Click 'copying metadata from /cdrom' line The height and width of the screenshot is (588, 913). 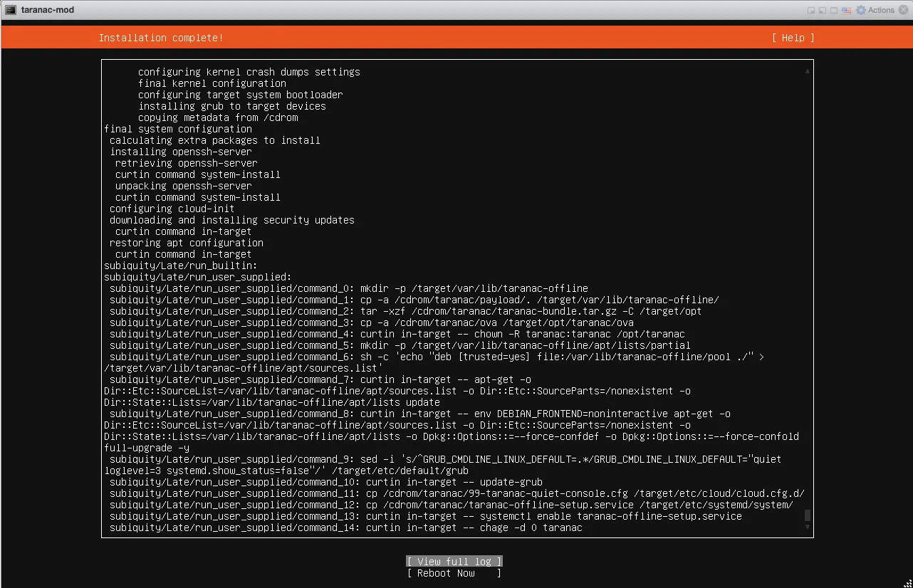click(x=218, y=117)
